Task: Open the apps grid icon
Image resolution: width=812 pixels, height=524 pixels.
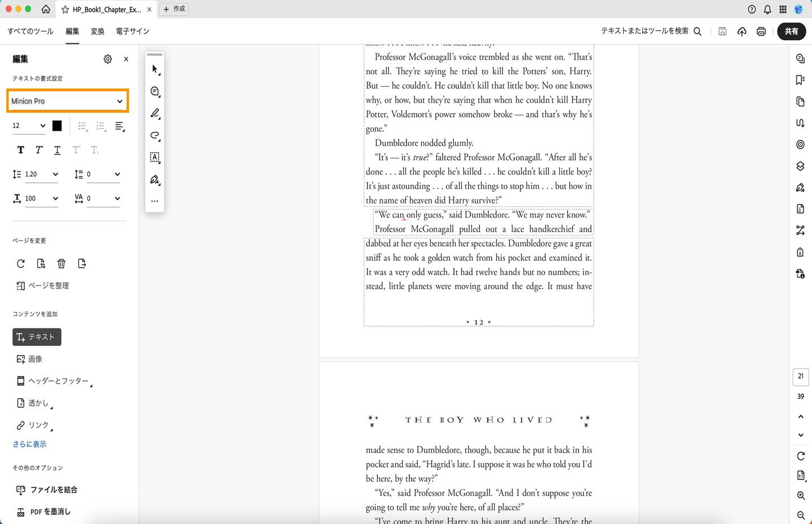Action: coord(783,9)
